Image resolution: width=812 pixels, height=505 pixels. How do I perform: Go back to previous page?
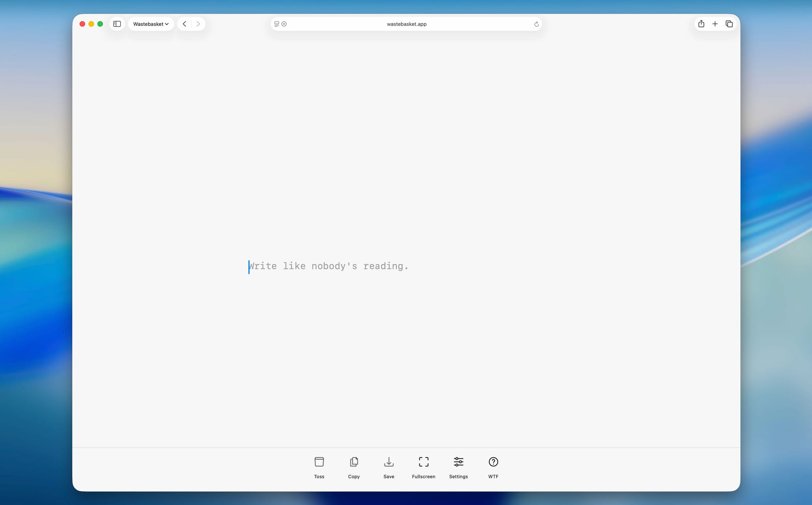(184, 24)
